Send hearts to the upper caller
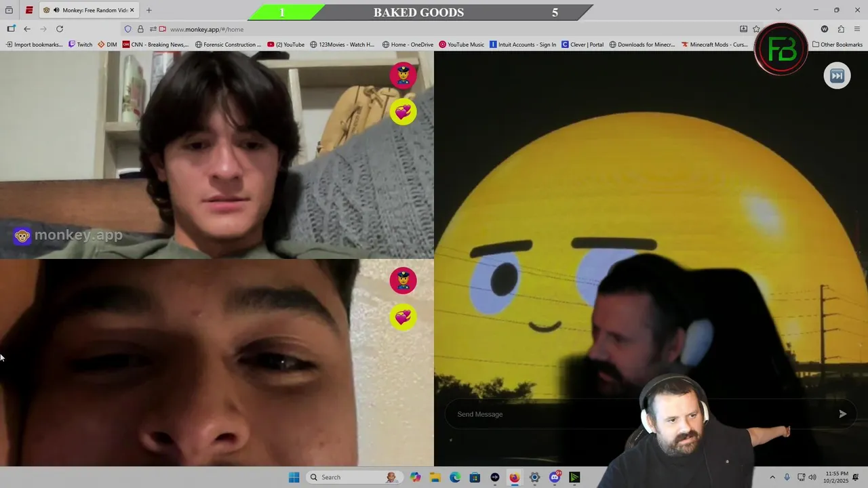The width and height of the screenshot is (868, 488). pos(403,112)
